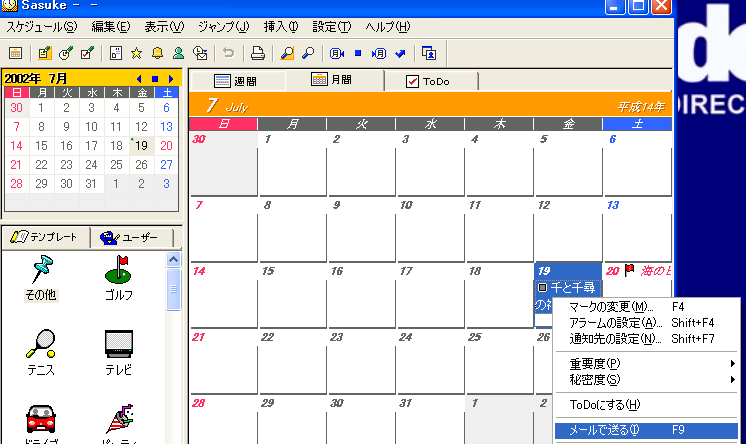Switch to the 週間 weekly tab
The image size is (746, 444).
point(237,81)
